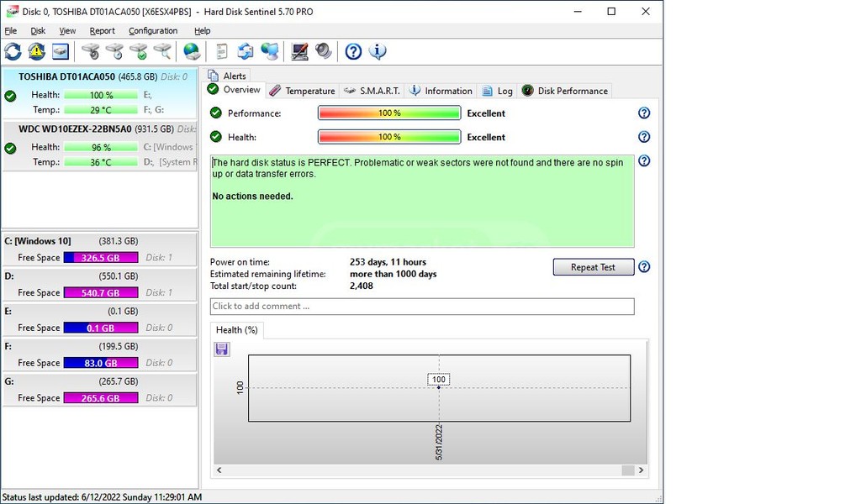
Task: Click the Performance 100 % gradient bar
Action: [389, 113]
